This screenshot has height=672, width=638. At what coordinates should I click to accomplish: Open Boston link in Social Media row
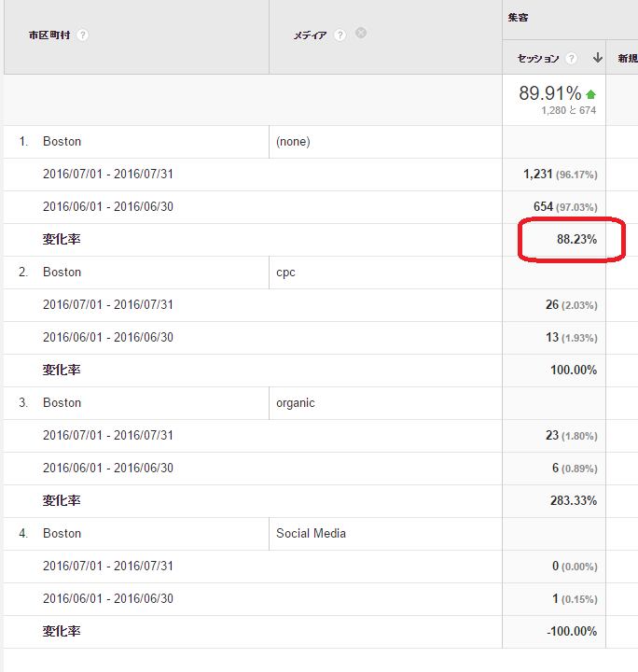(x=62, y=534)
